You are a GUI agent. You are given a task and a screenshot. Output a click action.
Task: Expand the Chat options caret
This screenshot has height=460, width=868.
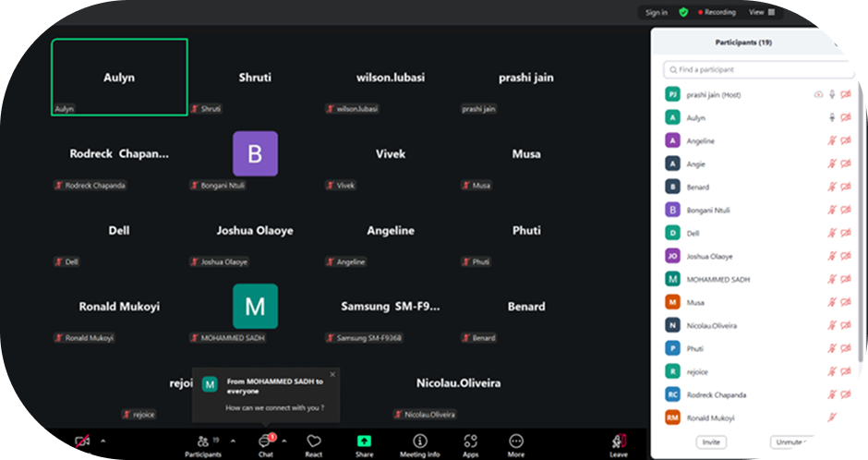284,442
